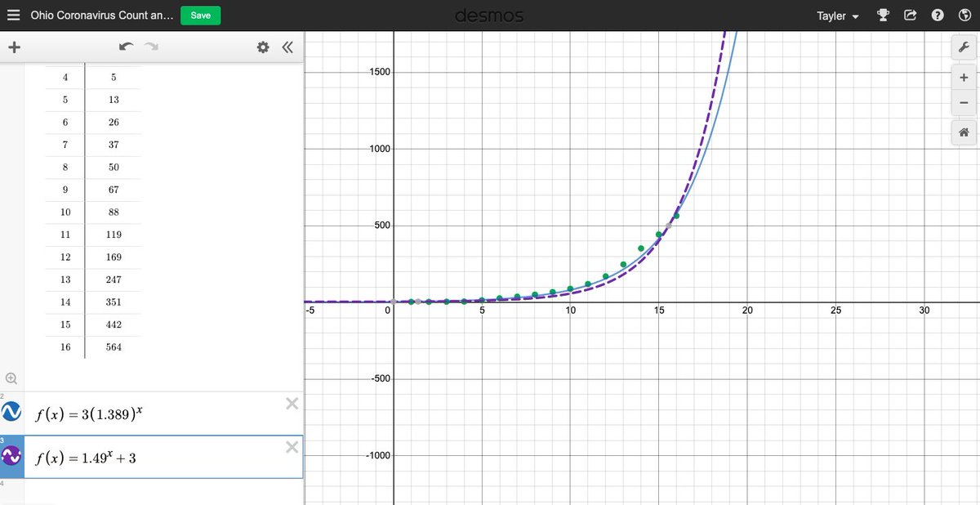
Task: Select table cell with value 442
Action: tap(114, 324)
